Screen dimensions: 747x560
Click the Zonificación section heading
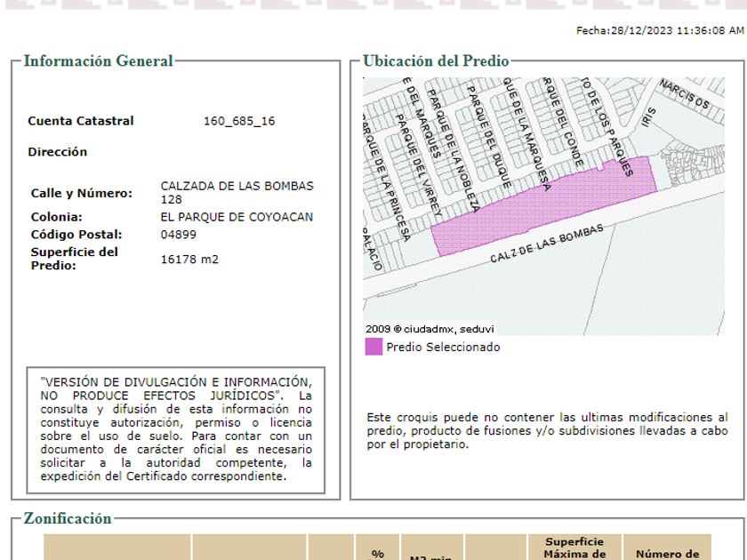coord(68,518)
